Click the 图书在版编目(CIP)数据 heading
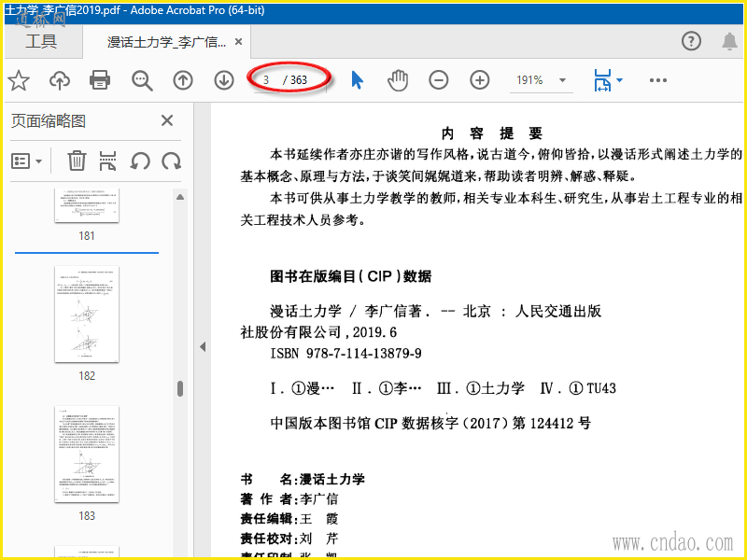 (351, 276)
